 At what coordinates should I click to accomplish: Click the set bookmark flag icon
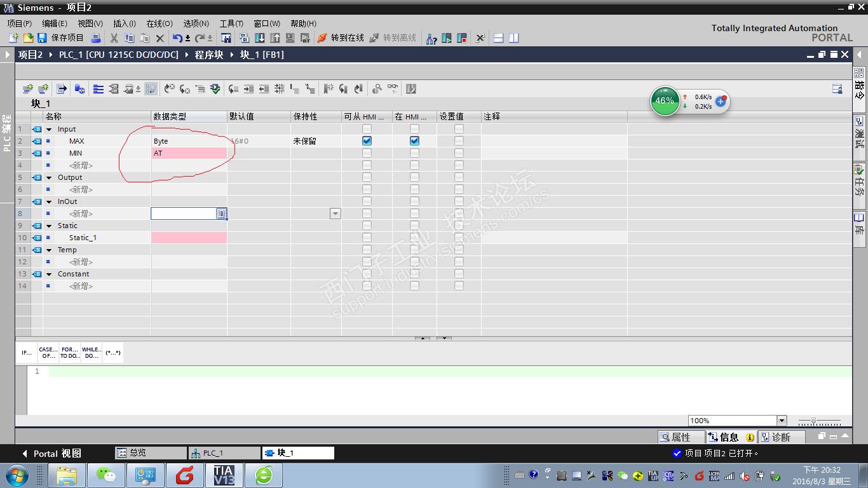click(328, 89)
